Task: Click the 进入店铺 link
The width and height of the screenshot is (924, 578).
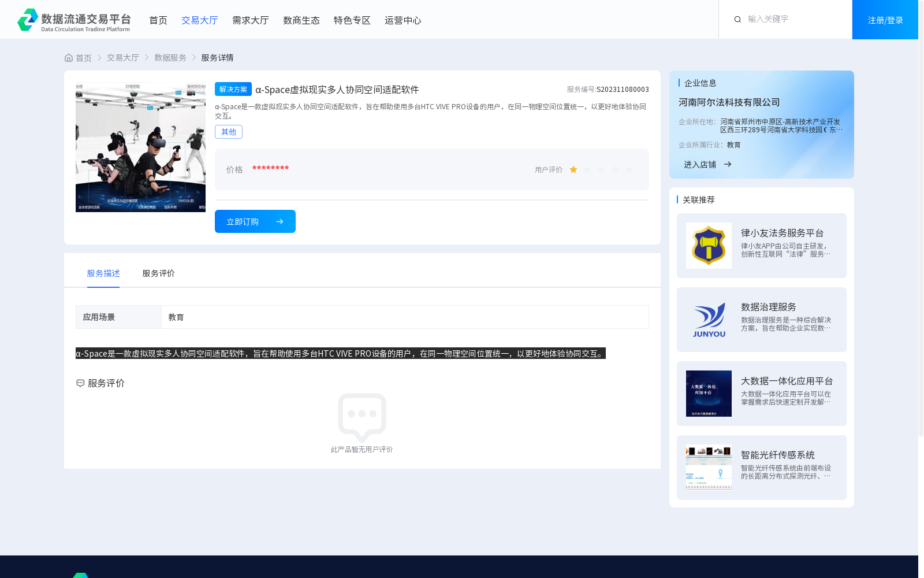Action: 700,164
